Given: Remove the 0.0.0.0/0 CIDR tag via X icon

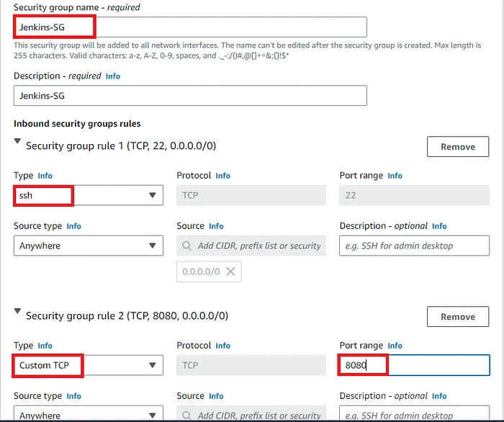Looking at the screenshot, I should point(230,271).
